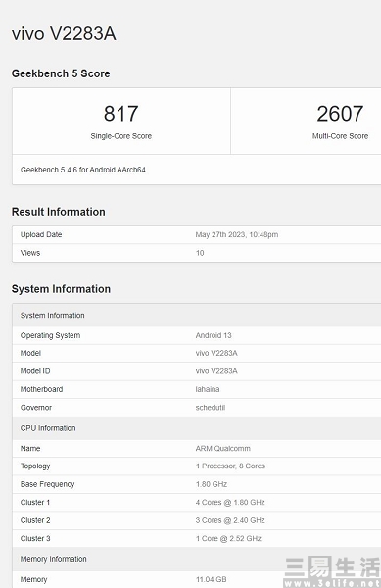The height and width of the screenshot is (588, 381).
Task: Click the Multi-Core Score label
Action: pos(340,136)
